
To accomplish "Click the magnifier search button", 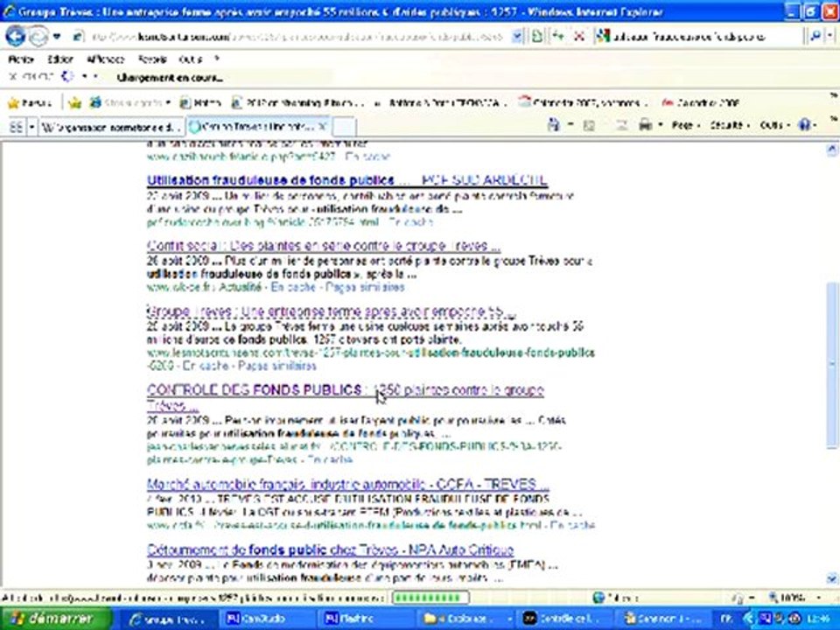I will (x=815, y=37).
